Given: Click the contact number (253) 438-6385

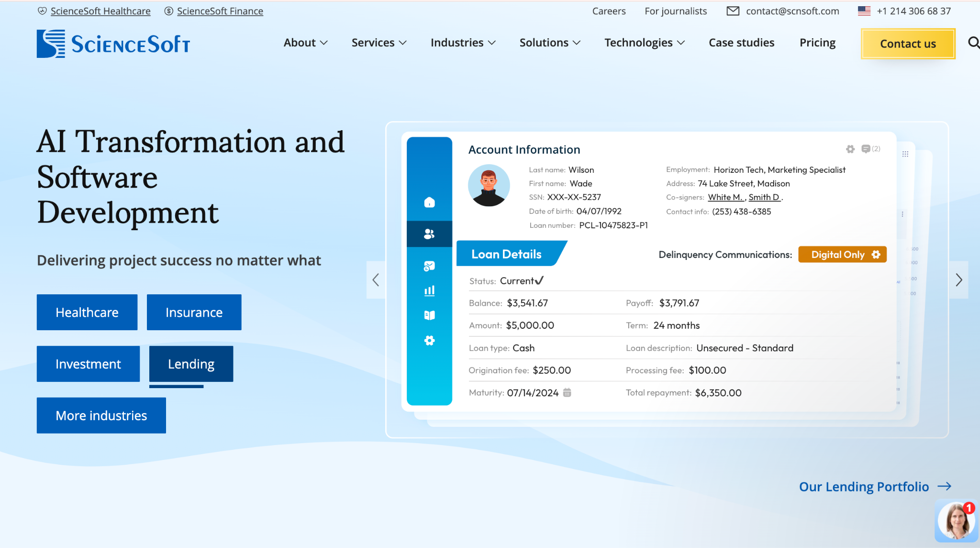Looking at the screenshot, I should click(741, 212).
